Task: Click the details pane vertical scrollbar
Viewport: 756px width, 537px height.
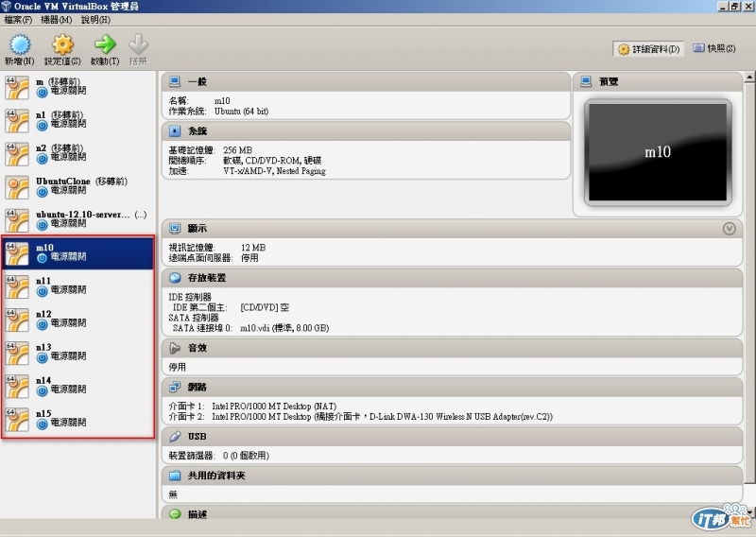Action: pos(749,283)
